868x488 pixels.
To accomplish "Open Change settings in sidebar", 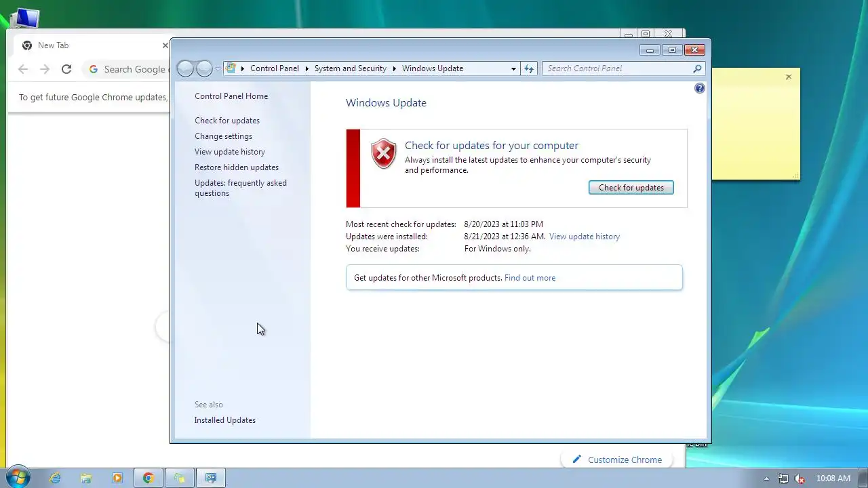I will [x=223, y=136].
